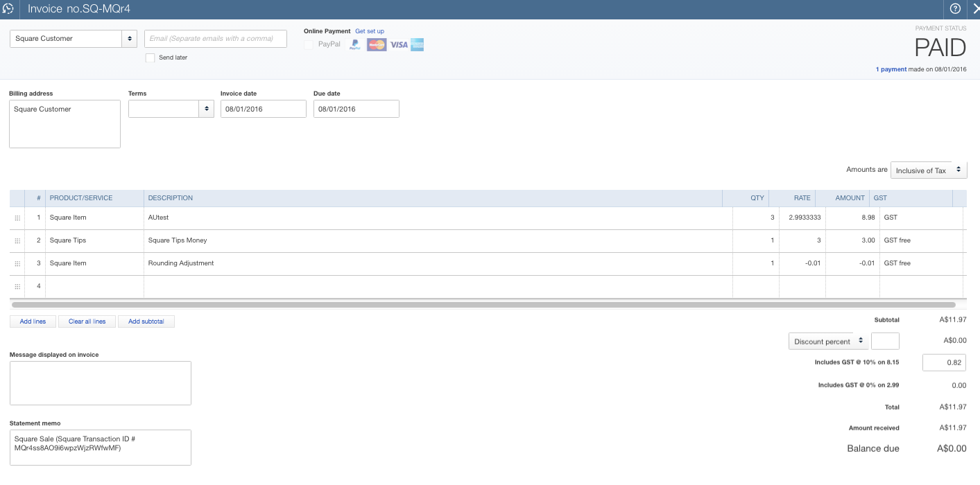Click Clear all lines
Viewport: 980px width, 485px height.
pyautogui.click(x=87, y=321)
